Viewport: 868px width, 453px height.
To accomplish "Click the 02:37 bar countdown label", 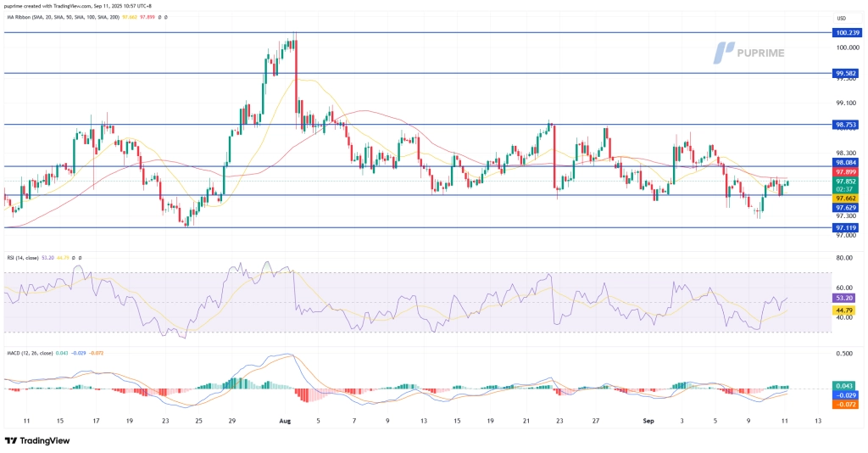I will (x=846, y=189).
